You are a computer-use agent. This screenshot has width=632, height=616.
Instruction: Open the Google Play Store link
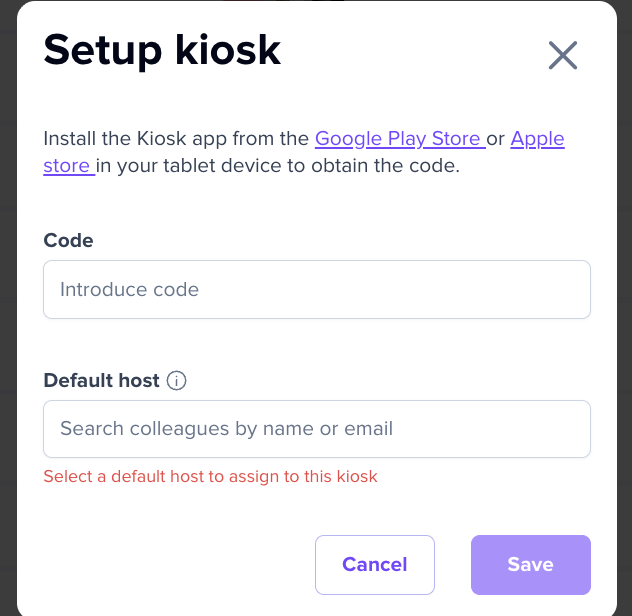tap(398, 139)
